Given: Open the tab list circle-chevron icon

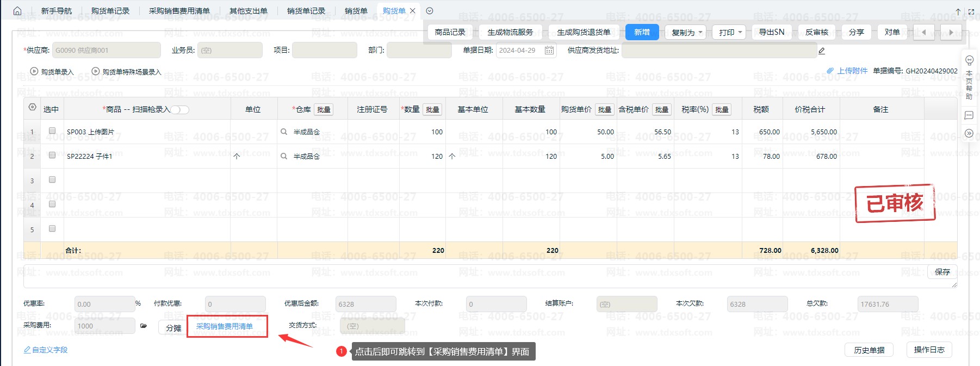Looking at the screenshot, I should pyautogui.click(x=430, y=11).
